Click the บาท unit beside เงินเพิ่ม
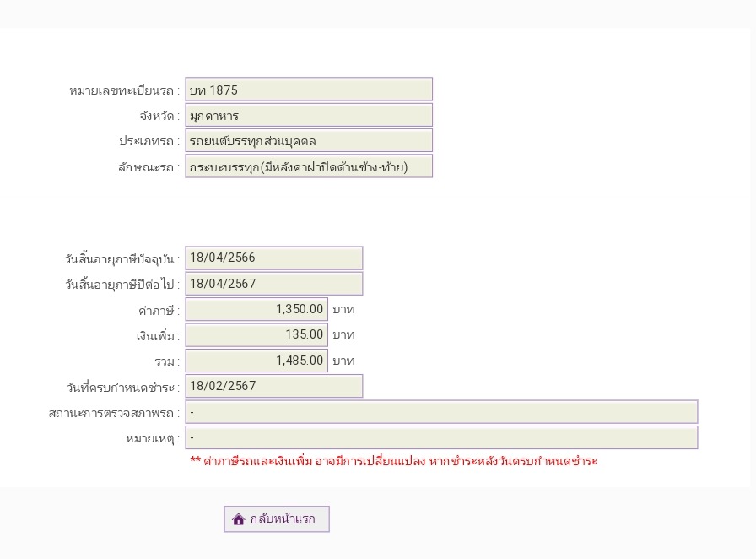The width and height of the screenshot is (756, 559). point(343,335)
